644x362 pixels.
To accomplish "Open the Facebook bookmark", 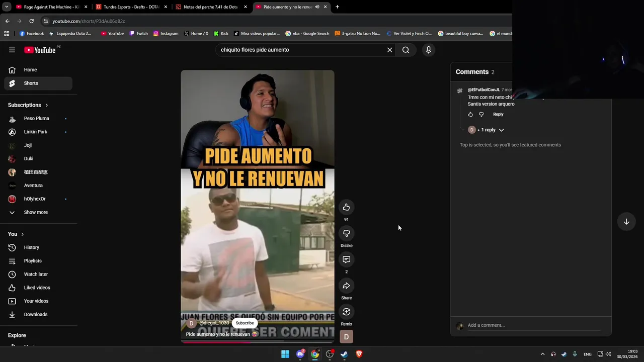I will [x=32, y=34].
